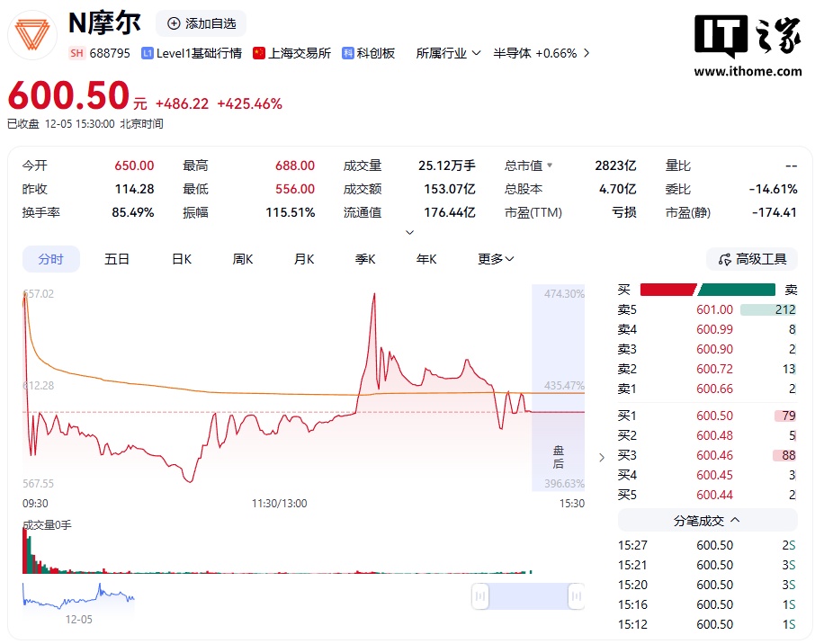This screenshot has height=644, width=815.
Task: Click the 总市值 value 2823亿
Action: [615, 165]
